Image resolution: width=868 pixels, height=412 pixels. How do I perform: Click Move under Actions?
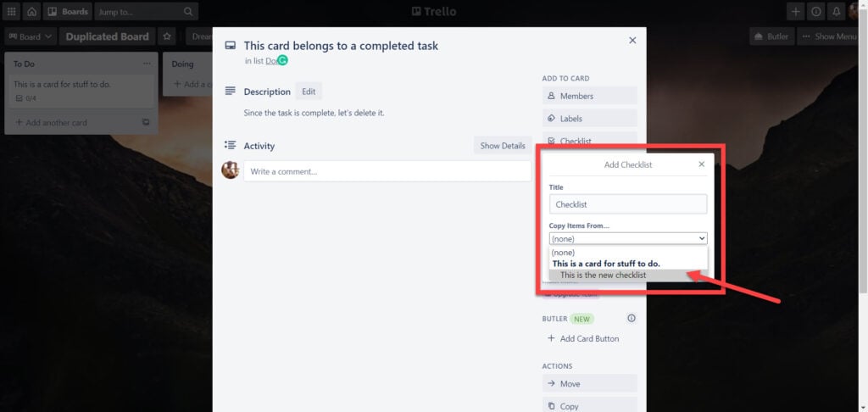[590, 383]
